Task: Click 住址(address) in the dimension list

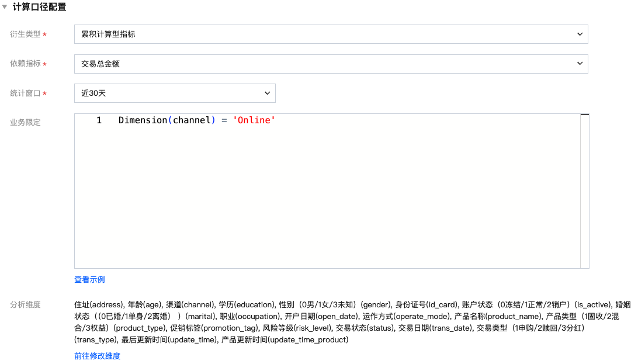Action: pyautogui.click(x=99, y=304)
